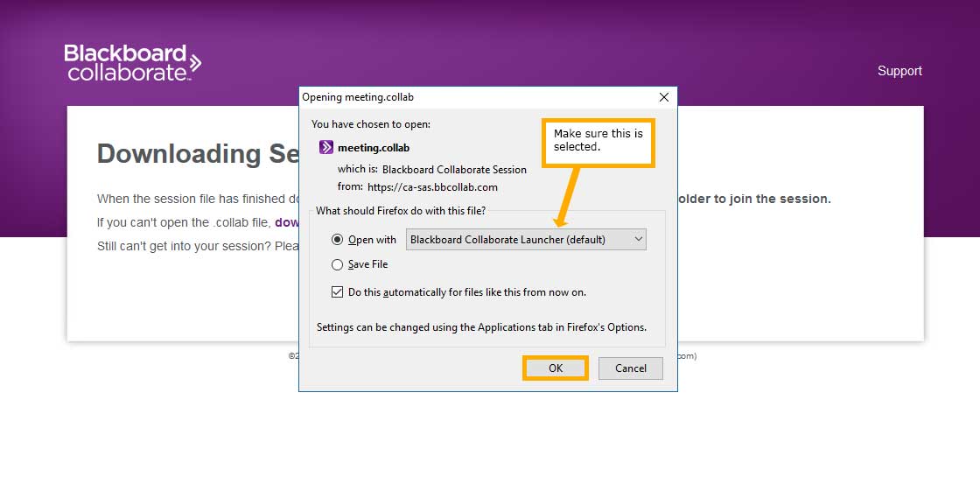
Task: Click 'You have chosen to open:' text
Action: click(371, 124)
